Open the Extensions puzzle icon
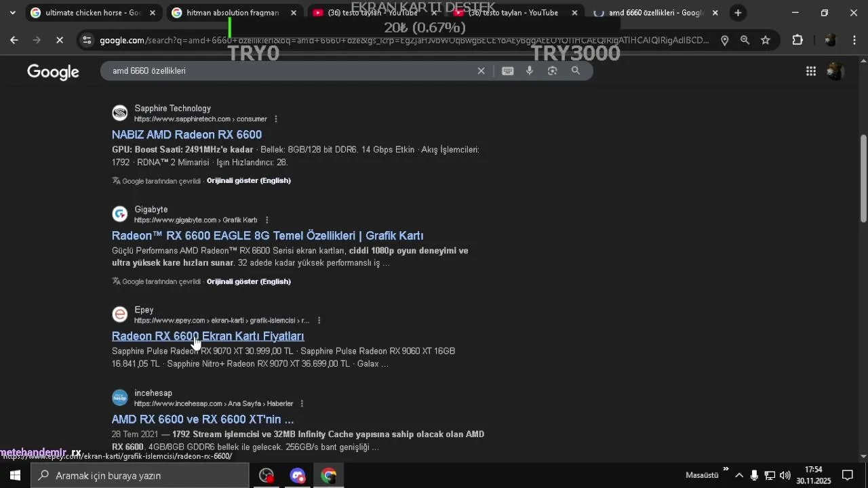Screen dimensions: 868x488 click(x=797, y=40)
